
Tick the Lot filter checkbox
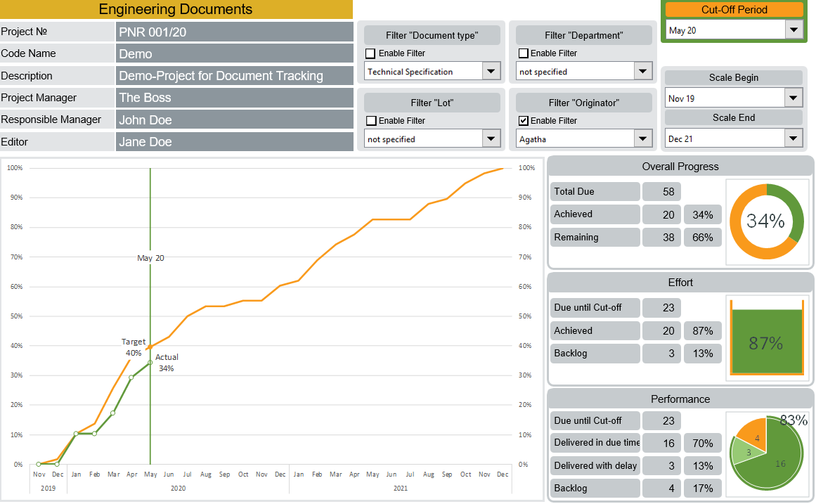click(x=370, y=121)
